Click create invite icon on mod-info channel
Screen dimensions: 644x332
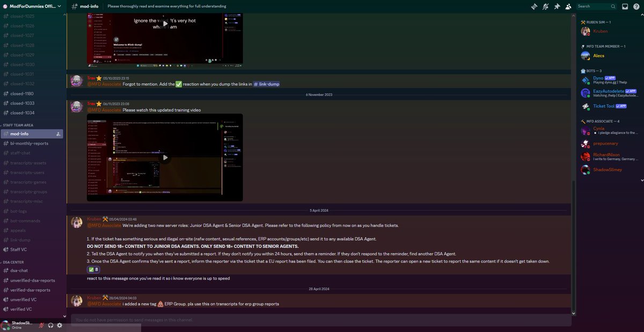click(58, 134)
